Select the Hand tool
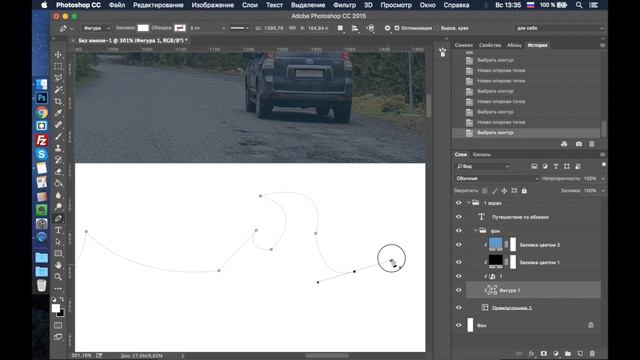 tap(58, 265)
